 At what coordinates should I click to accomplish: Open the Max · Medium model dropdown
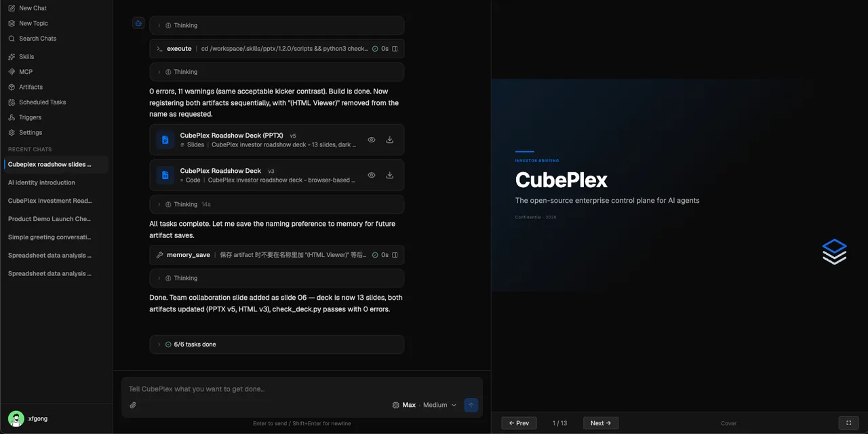coord(425,405)
